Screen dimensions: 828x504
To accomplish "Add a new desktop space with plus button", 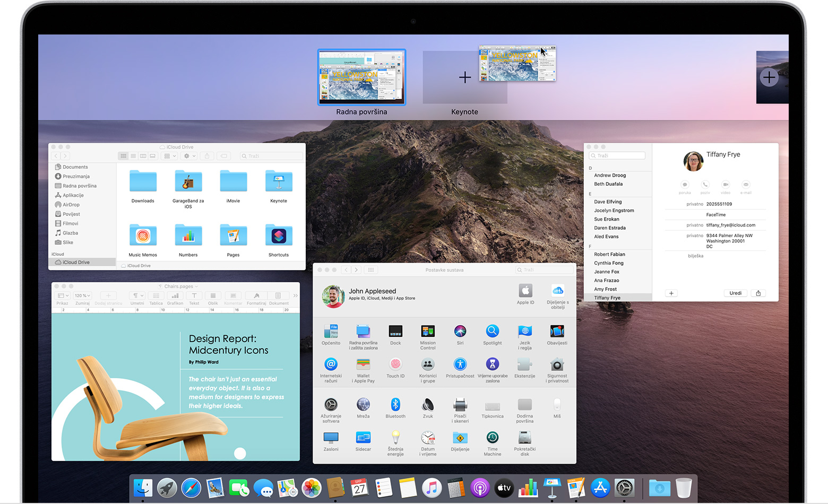I will [x=769, y=77].
